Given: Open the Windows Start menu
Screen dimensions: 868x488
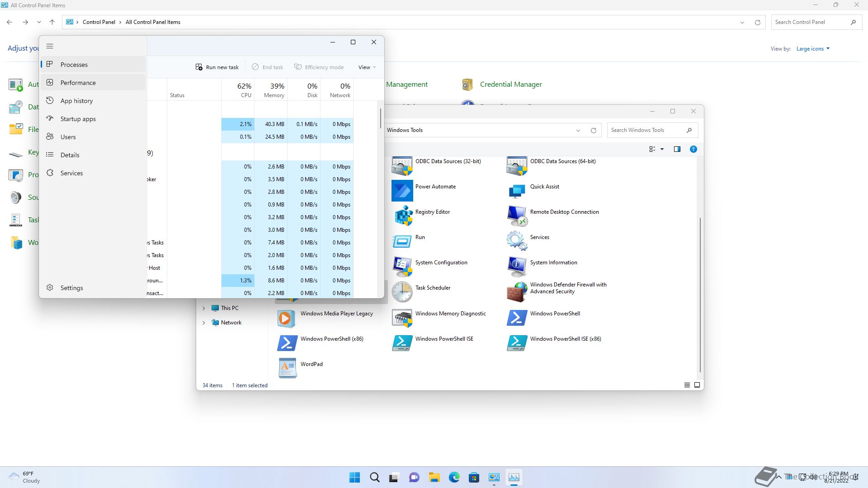Looking at the screenshot, I should tap(355, 477).
